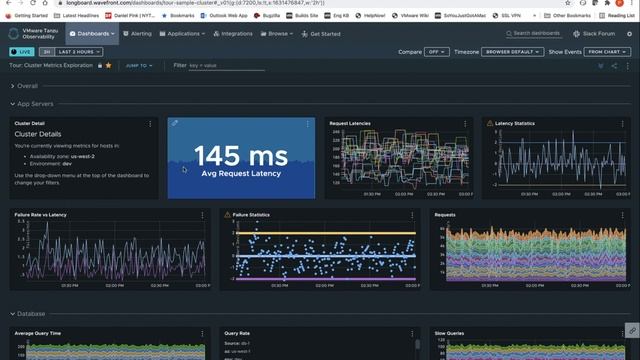Click the VMware Tanzu Observability logo
The width and height of the screenshot is (640, 360).
tap(33, 34)
